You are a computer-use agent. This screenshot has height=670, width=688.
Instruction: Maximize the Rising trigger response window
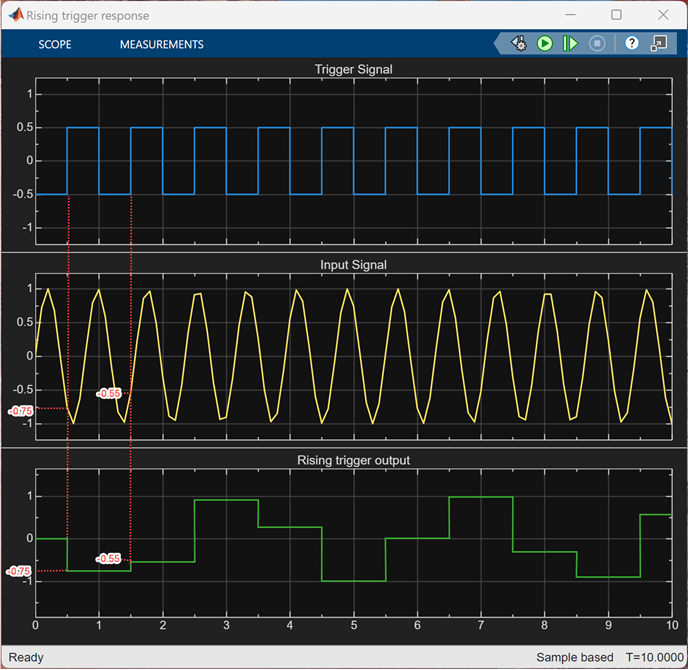[616, 14]
